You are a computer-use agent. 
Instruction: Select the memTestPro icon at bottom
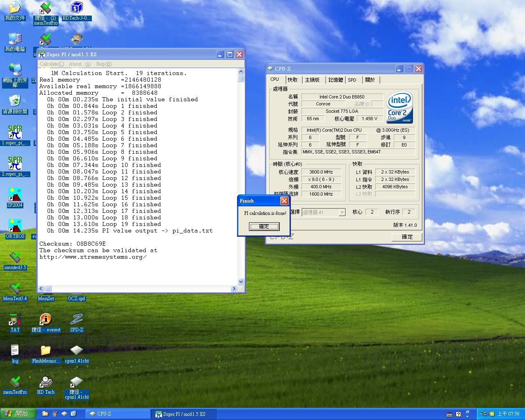tap(15, 385)
